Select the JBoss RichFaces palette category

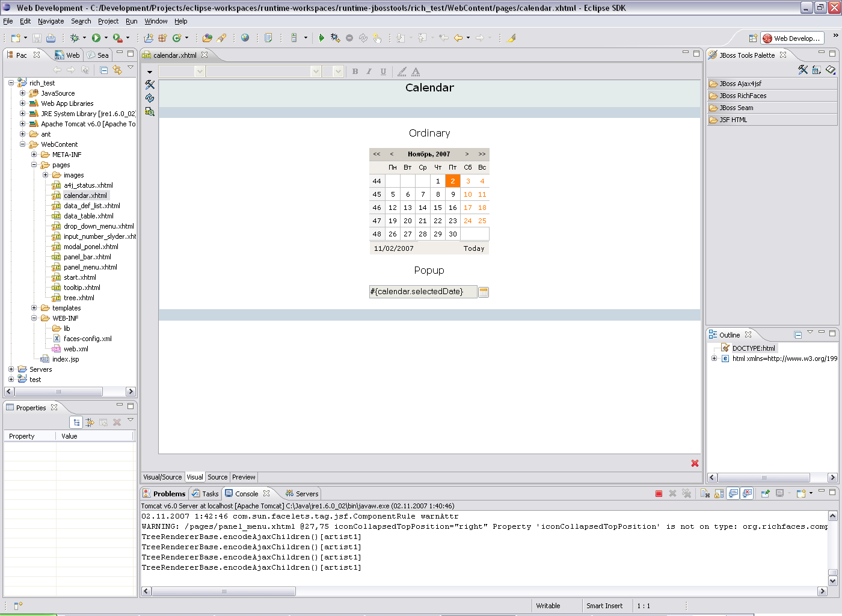coord(743,96)
